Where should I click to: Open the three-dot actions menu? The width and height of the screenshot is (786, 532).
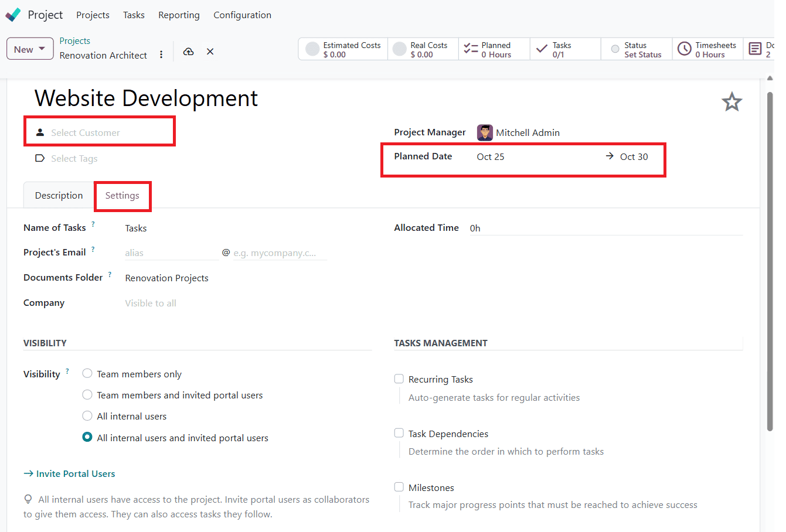pyautogui.click(x=161, y=54)
